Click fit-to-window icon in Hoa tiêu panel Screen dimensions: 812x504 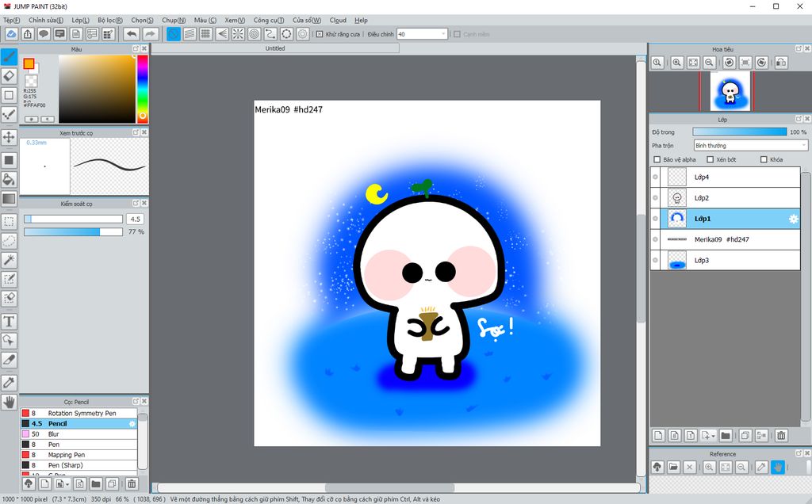coord(693,63)
